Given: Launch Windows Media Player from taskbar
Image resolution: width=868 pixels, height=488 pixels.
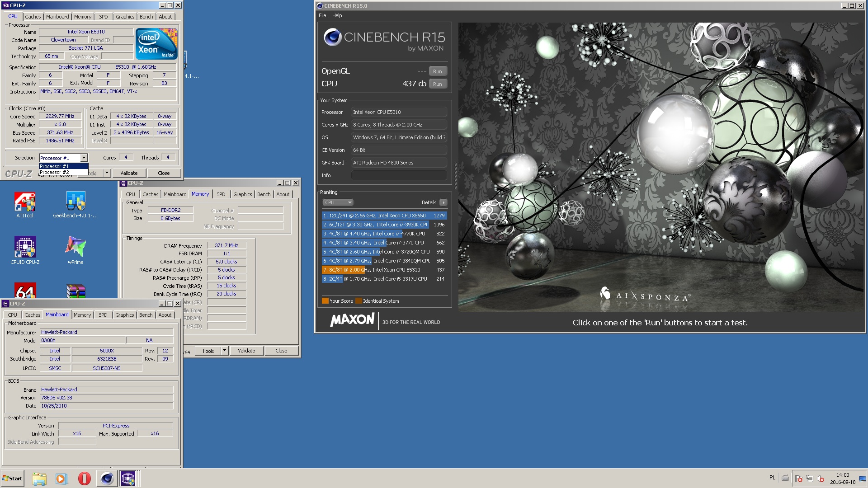Looking at the screenshot, I should tap(61, 479).
